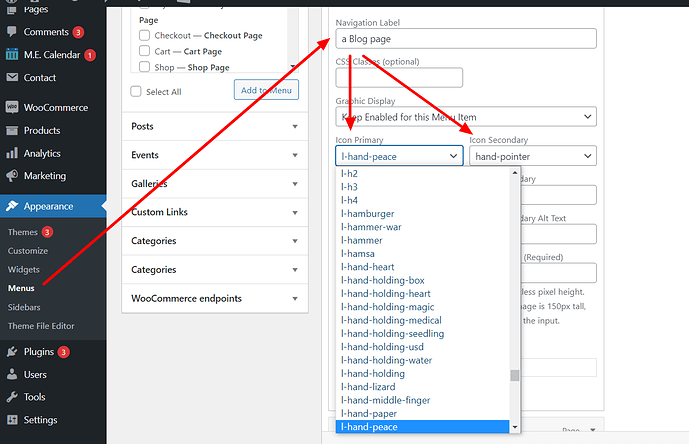Open the Icon Secondary dropdown
Screen dimensions: 689x444
pos(532,156)
